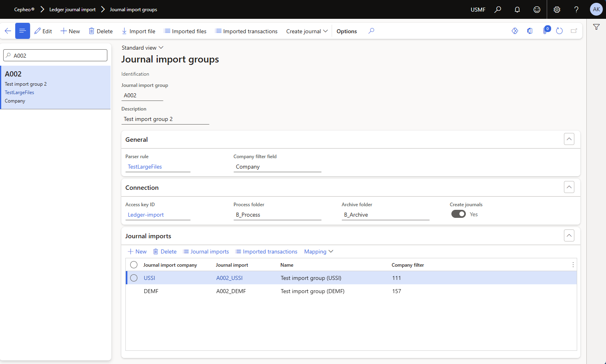Toggle the Create journals switch
606x364 pixels.
(458, 214)
